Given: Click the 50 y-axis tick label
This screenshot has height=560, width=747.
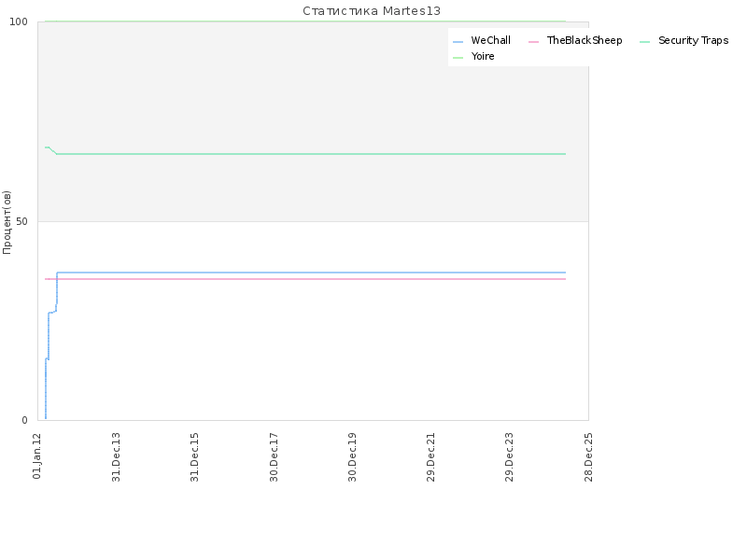Looking at the screenshot, I should (21, 221).
